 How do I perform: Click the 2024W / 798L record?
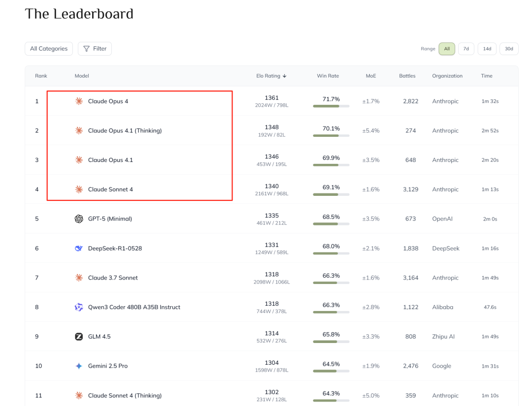pos(272,105)
